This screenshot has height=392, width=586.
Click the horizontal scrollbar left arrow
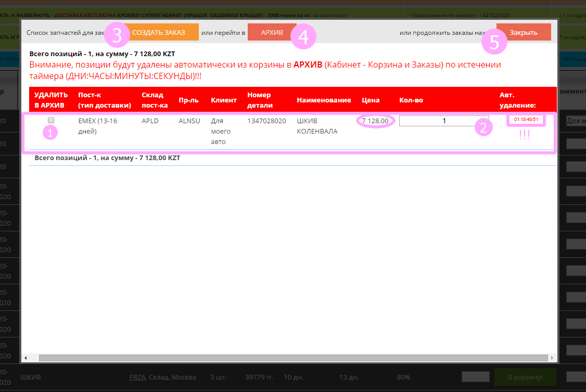pos(26,358)
